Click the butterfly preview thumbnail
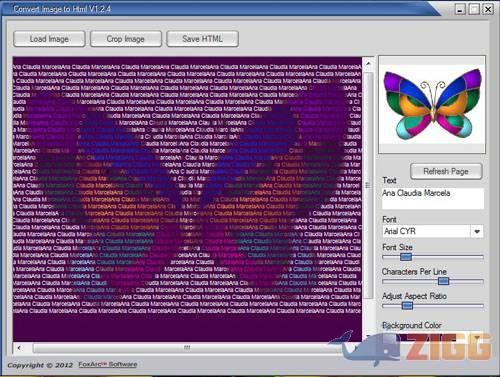Image resolution: width=500 pixels, height=377 pixels. point(432,104)
